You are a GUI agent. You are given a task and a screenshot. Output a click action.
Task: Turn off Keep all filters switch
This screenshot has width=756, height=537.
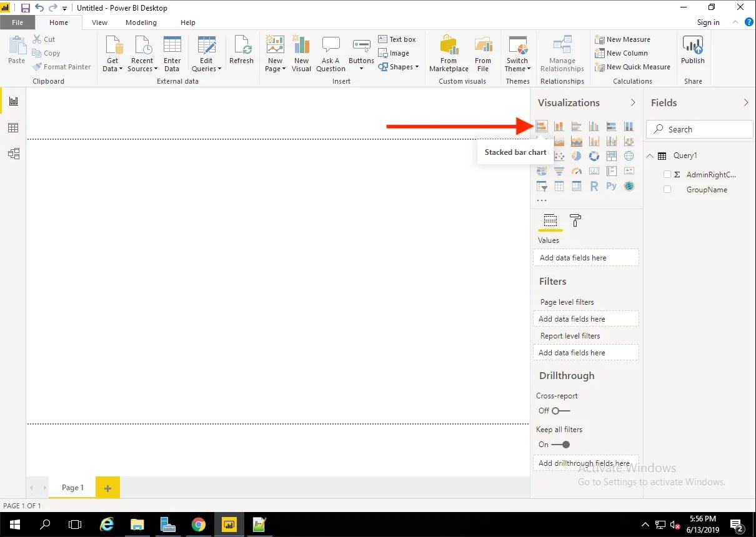pyautogui.click(x=560, y=445)
